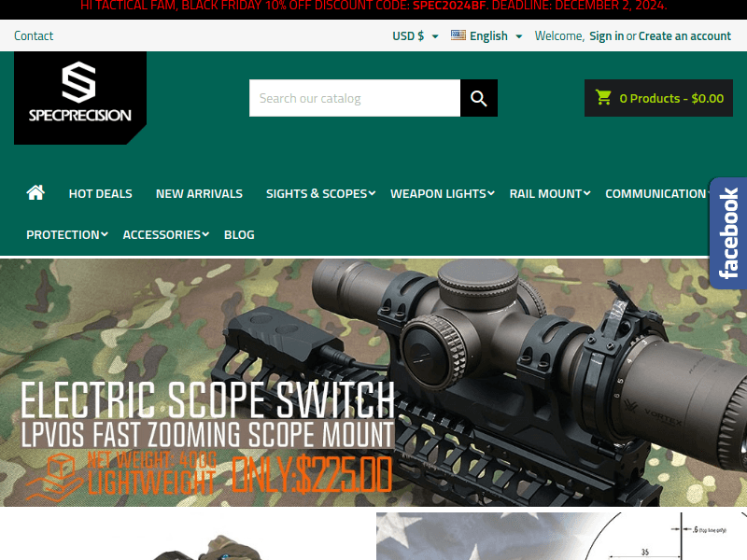
Task: Open the English language dropdown
Action: [486, 35]
